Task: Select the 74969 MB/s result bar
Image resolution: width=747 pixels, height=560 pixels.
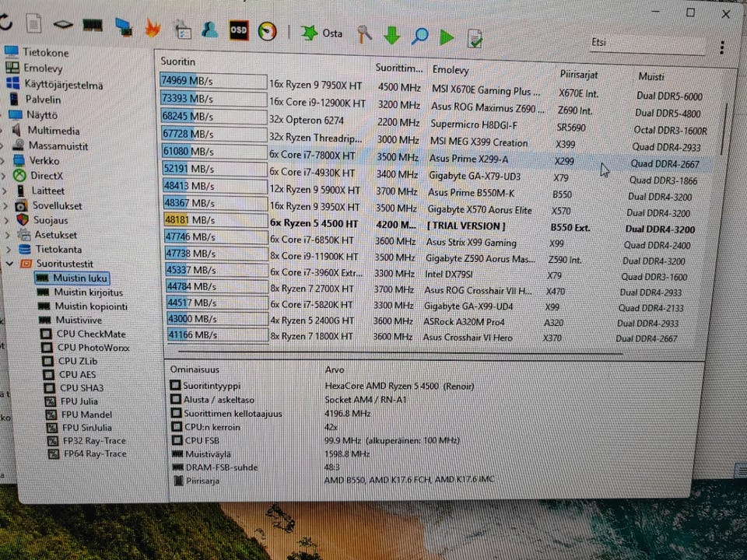Action: click(x=213, y=80)
